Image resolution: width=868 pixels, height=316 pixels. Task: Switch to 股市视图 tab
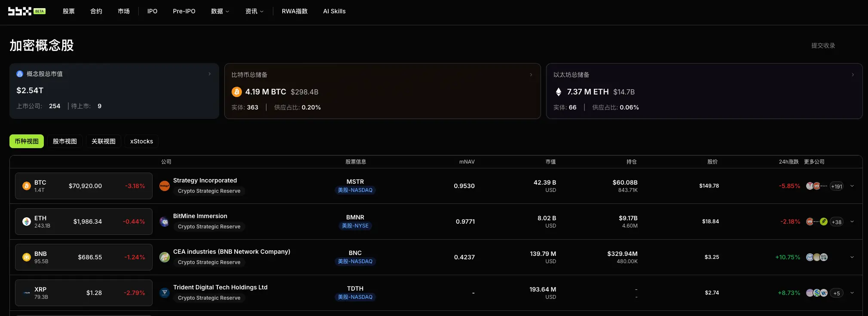[65, 141]
